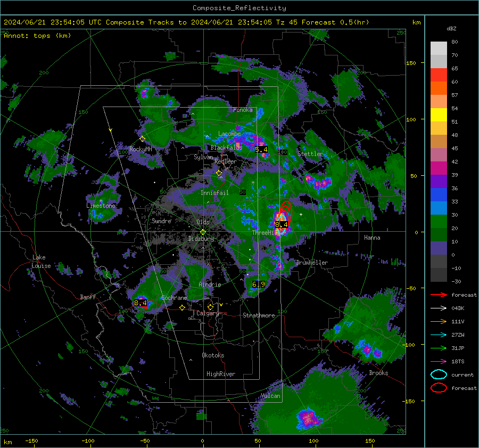Click the Stettler city label
The height and width of the screenshot is (448, 479).
310,154
